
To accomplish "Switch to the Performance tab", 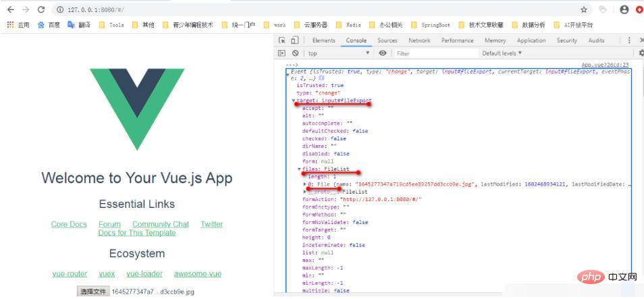I will (x=457, y=40).
